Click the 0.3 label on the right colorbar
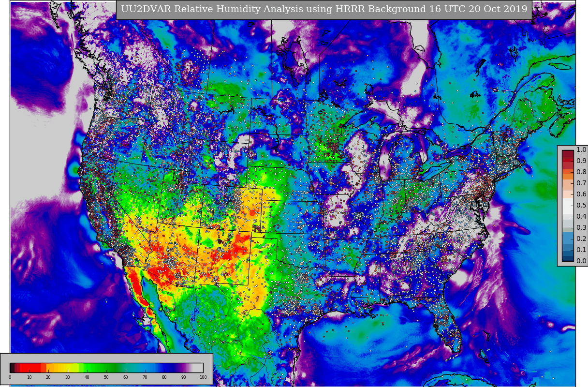 click(581, 228)
